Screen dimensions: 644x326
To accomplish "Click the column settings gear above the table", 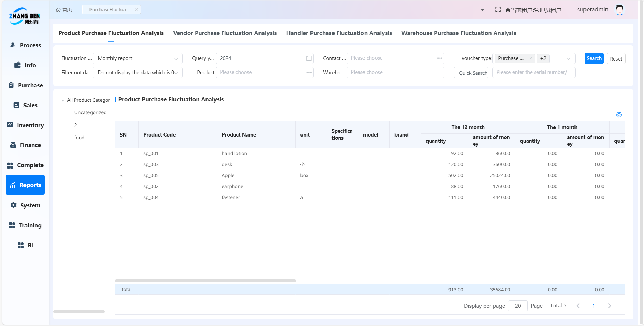I will click(x=619, y=115).
